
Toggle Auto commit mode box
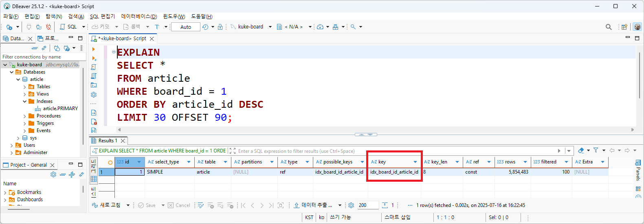pos(186,27)
